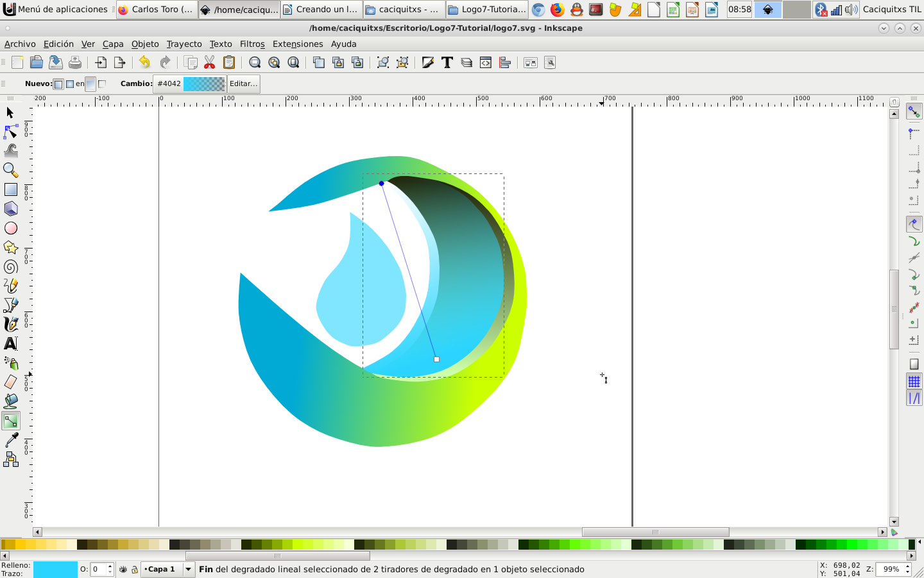
Task: Toggle enable snapping button
Action: pos(914,112)
